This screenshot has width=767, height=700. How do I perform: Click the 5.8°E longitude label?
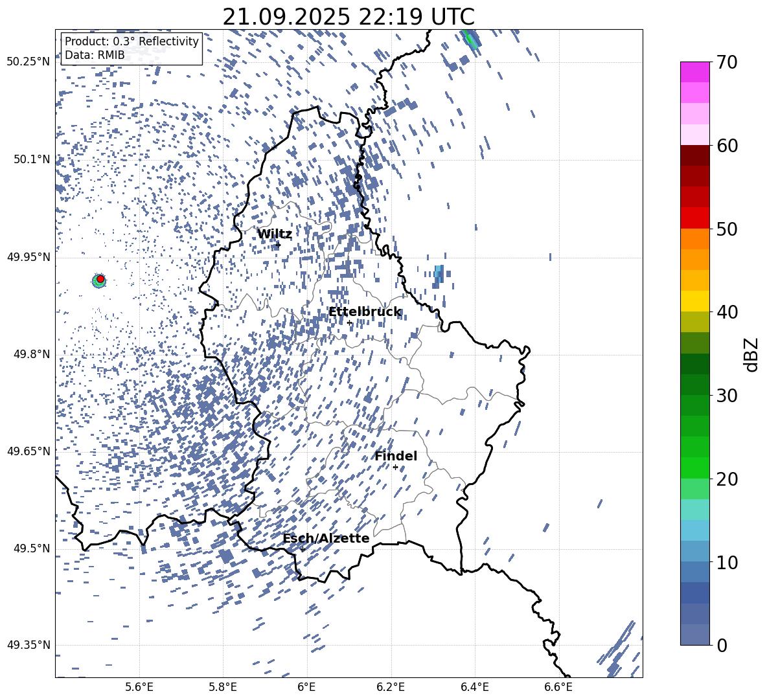point(223,687)
